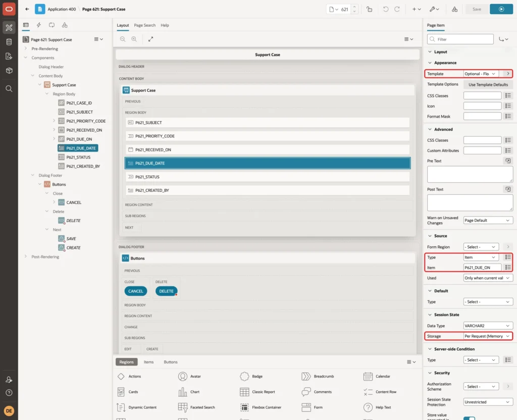This screenshot has height=420, width=517.
Task: Expand the Post-Rendering tree node
Action: [26, 256]
